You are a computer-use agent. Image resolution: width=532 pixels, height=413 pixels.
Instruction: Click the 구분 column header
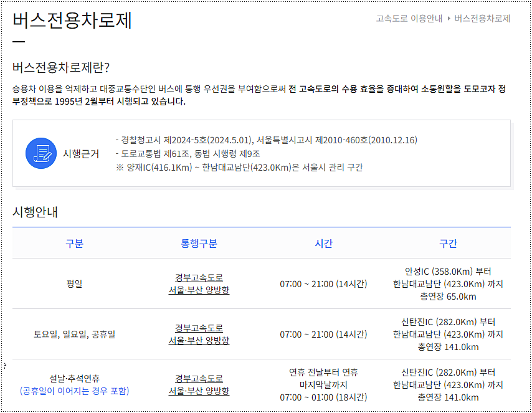click(x=74, y=244)
